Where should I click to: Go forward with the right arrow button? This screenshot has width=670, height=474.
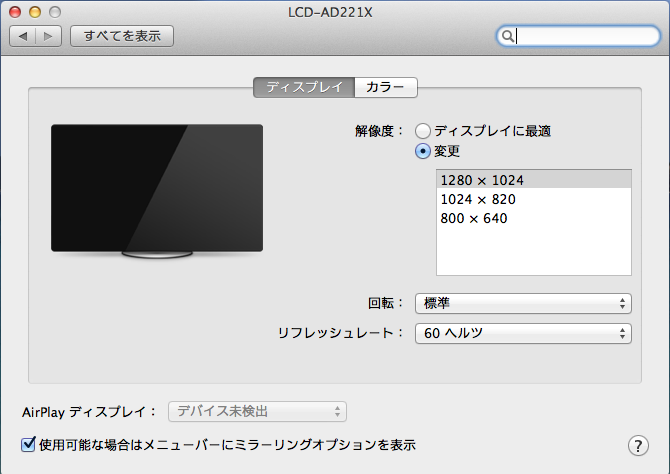coord(48,36)
